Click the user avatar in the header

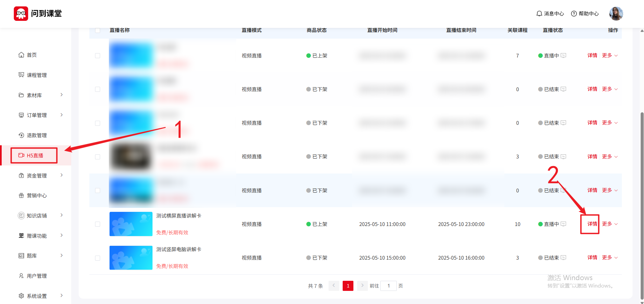616,14
